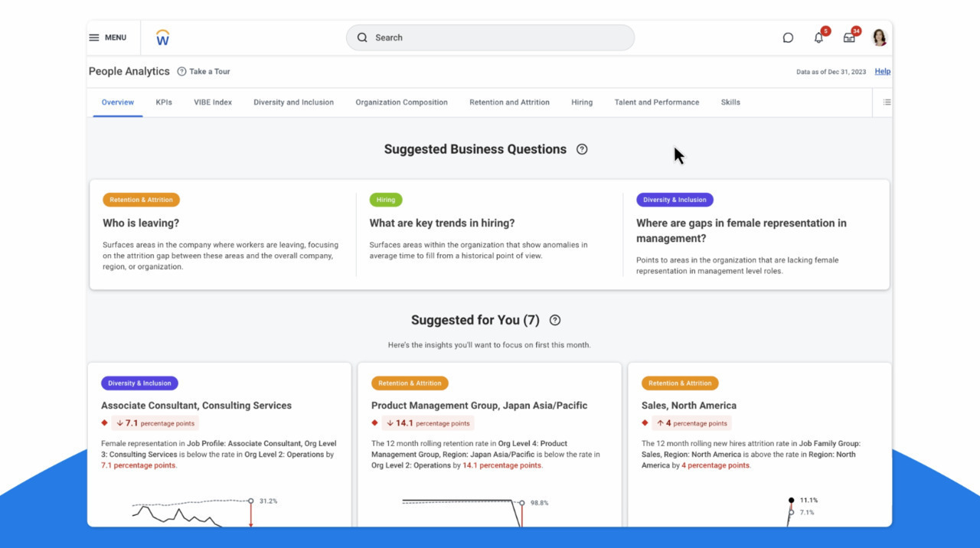The image size is (980, 548).
Task: Open the chat assistant speech bubble icon
Action: click(788, 38)
